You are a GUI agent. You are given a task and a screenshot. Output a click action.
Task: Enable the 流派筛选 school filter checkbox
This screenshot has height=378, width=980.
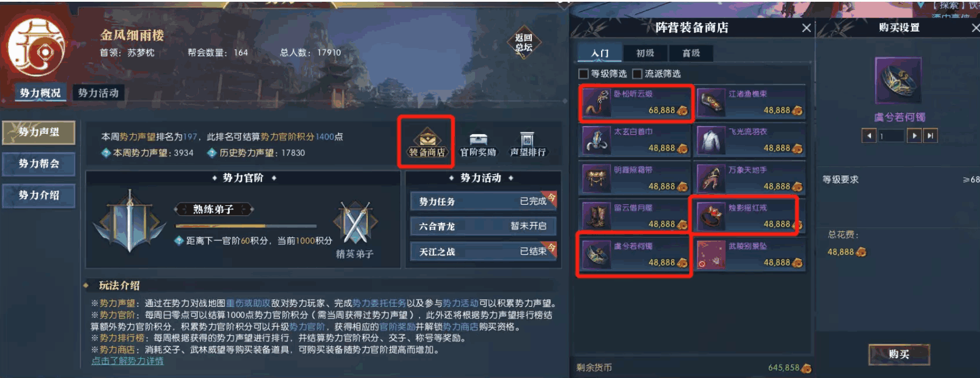pyautogui.click(x=637, y=73)
